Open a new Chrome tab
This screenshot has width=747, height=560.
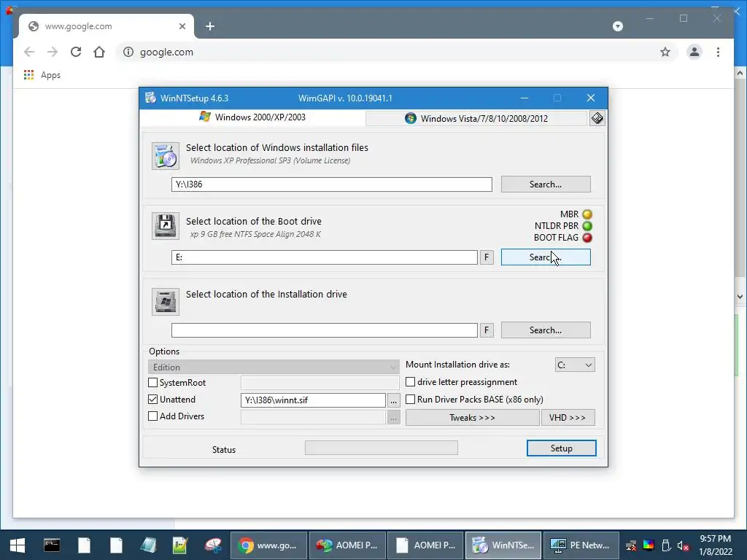[210, 26]
